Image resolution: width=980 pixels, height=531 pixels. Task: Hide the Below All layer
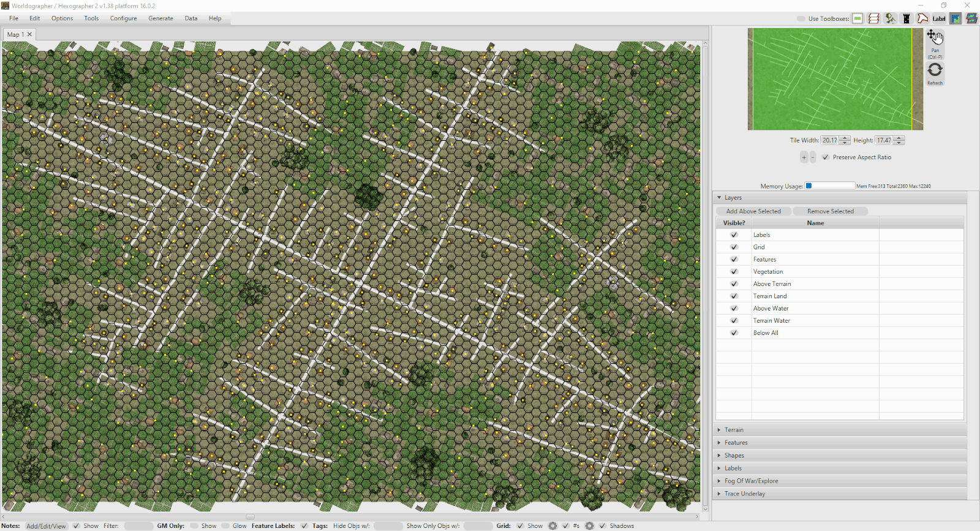[x=734, y=333]
